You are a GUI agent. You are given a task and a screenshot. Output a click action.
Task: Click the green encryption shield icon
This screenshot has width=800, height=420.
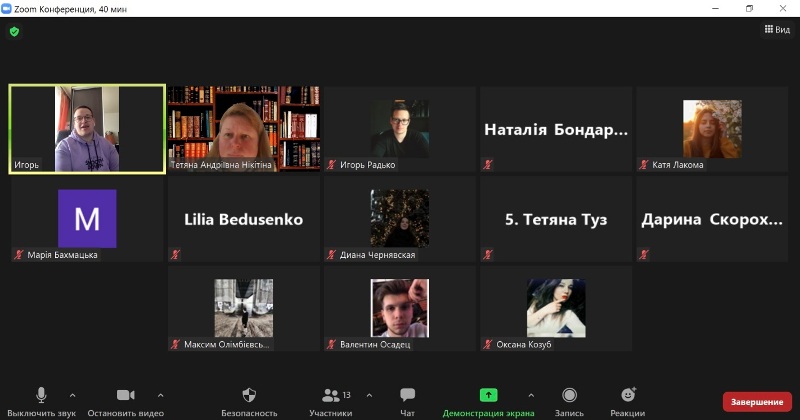(14, 32)
